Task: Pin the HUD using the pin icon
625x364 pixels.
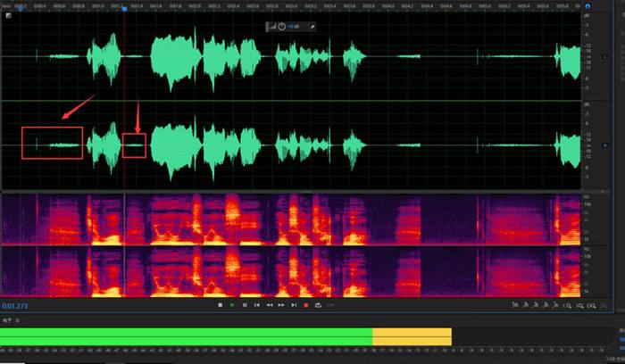Action: pos(312,27)
